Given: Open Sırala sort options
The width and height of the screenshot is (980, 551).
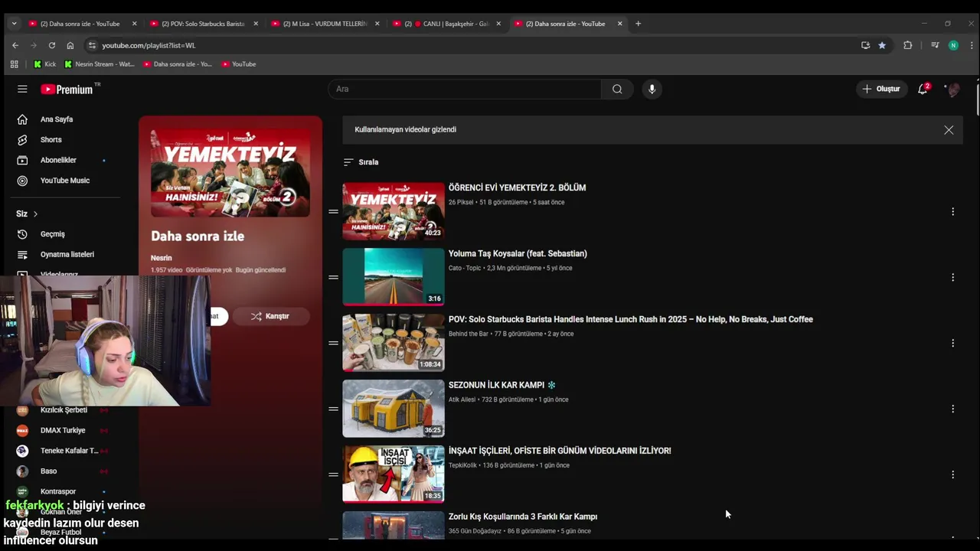Looking at the screenshot, I should (x=361, y=162).
